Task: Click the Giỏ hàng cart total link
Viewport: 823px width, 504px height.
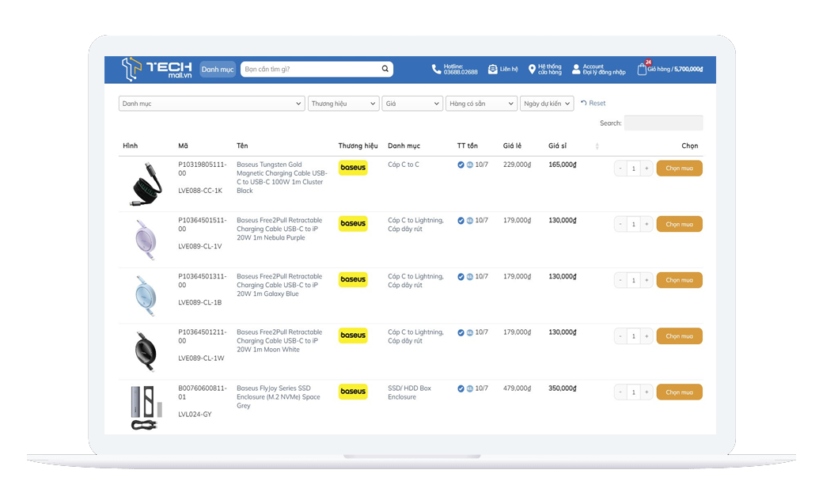Action: point(675,70)
